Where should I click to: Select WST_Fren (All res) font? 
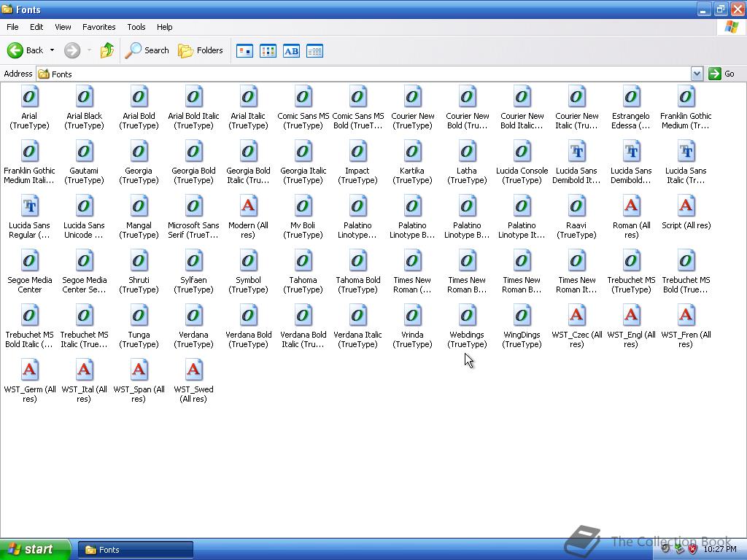686,316
